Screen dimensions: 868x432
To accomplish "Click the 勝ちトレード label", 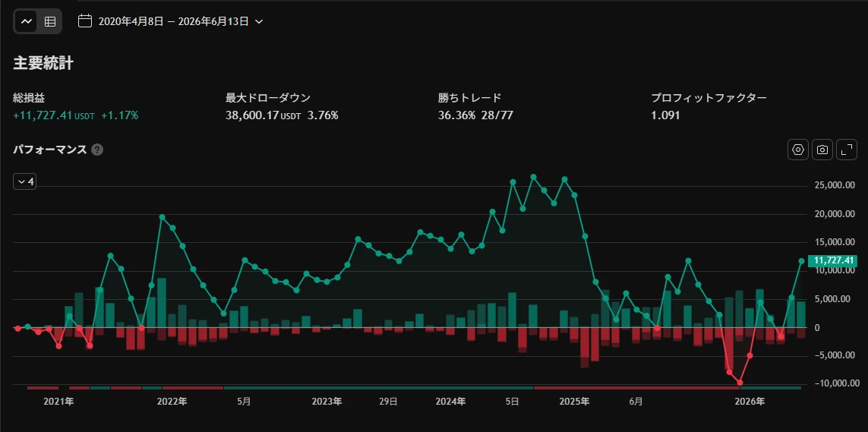I will 469,98.
